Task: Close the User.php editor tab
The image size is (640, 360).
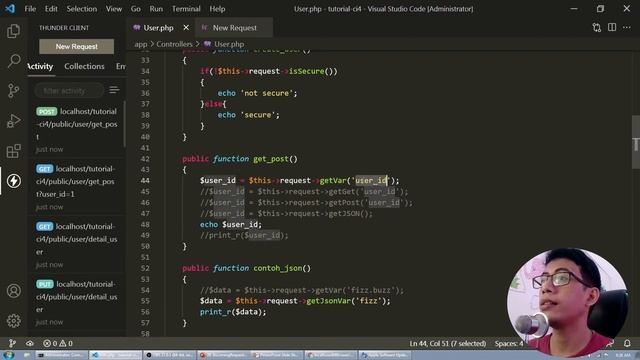Action: pyautogui.click(x=186, y=27)
